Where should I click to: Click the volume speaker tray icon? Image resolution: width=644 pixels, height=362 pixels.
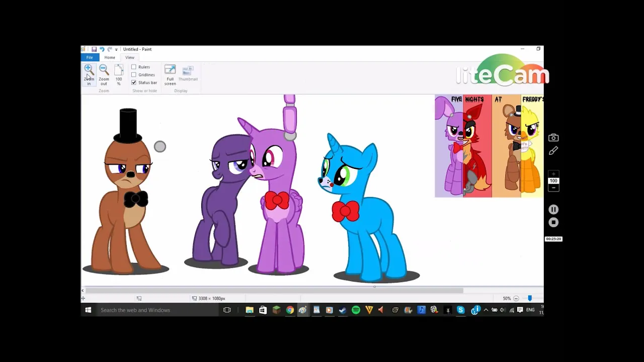(x=503, y=310)
